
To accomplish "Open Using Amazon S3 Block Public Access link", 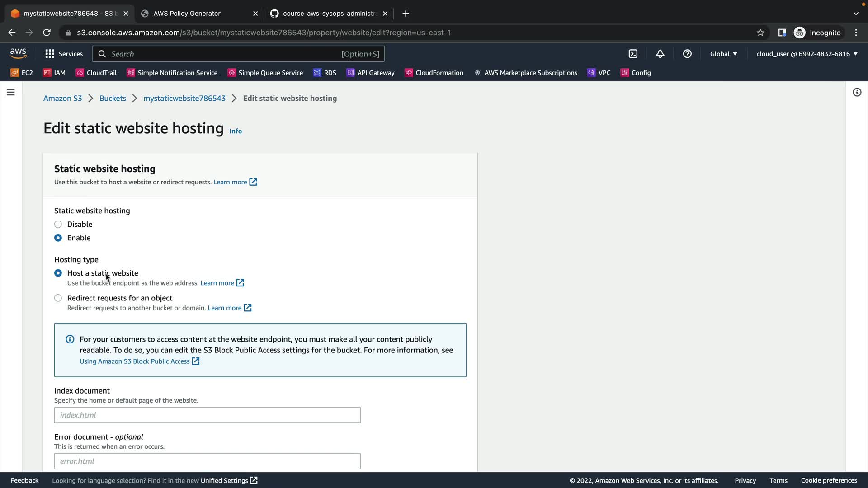I will pos(135,361).
